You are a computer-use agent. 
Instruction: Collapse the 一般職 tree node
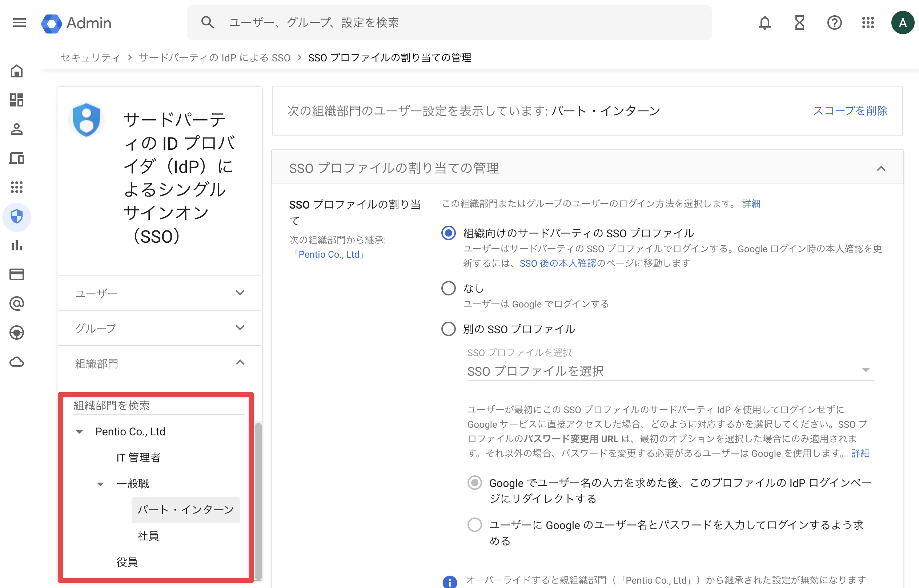[x=100, y=484]
